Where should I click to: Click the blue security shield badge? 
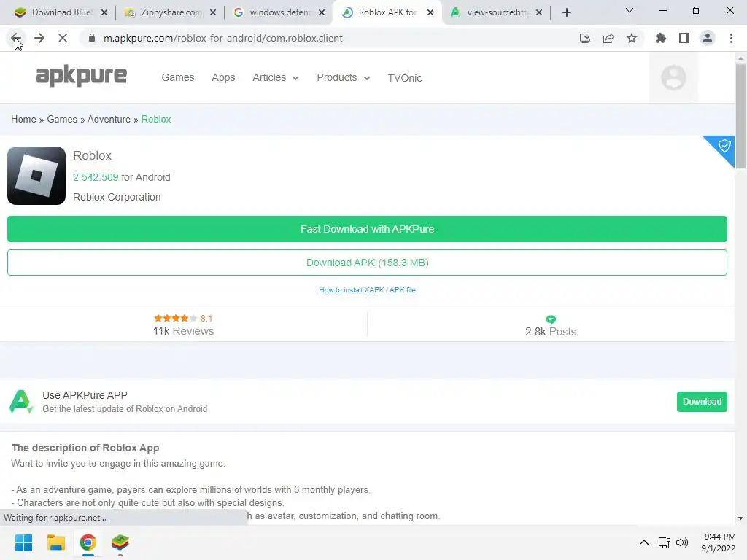pyautogui.click(x=723, y=146)
